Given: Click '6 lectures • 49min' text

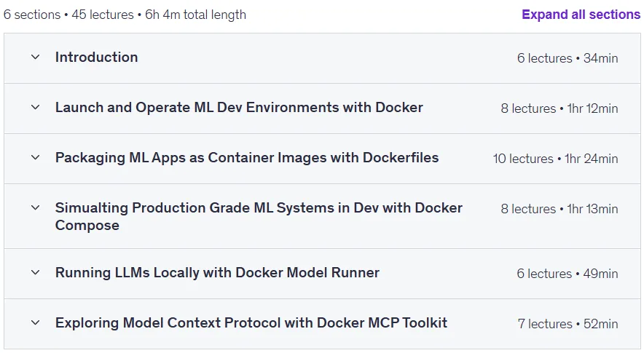Looking at the screenshot, I should click(x=568, y=274).
